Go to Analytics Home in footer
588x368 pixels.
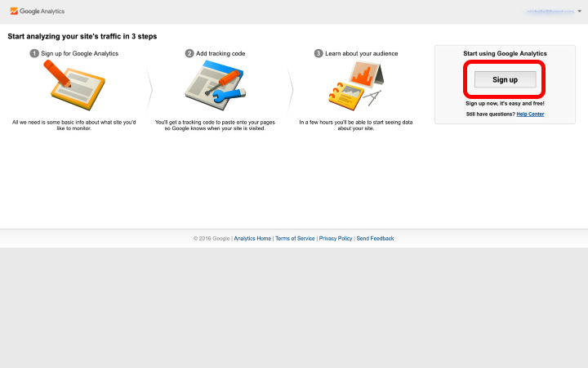coord(252,238)
